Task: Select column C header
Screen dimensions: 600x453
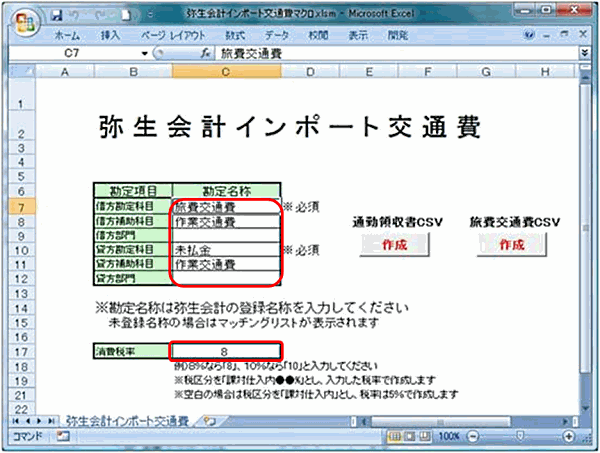Action: [227, 72]
